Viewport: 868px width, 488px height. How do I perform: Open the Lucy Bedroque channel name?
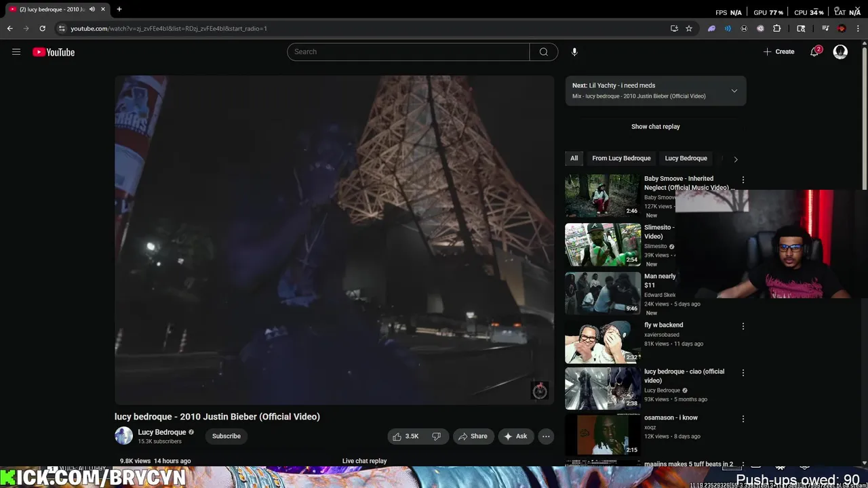(162, 432)
